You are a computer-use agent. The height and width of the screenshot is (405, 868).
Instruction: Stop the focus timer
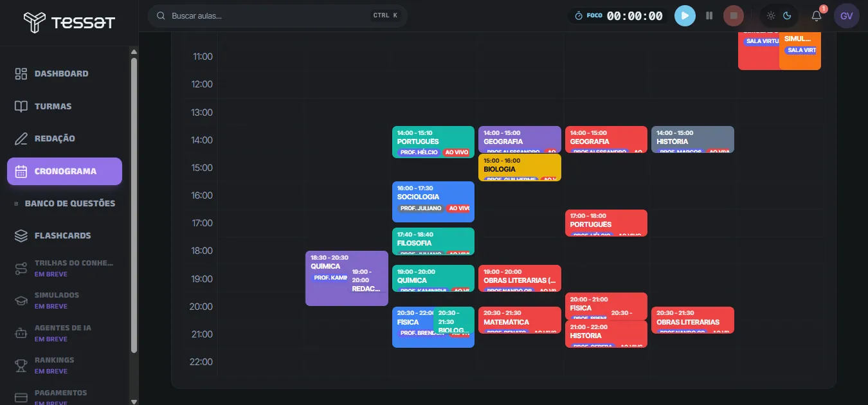tap(733, 15)
